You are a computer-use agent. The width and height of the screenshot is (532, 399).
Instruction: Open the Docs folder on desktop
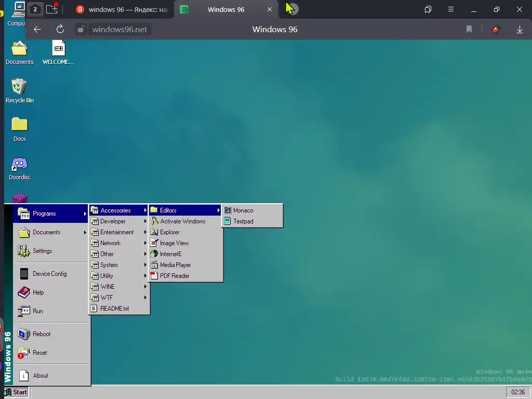(19, 124)
